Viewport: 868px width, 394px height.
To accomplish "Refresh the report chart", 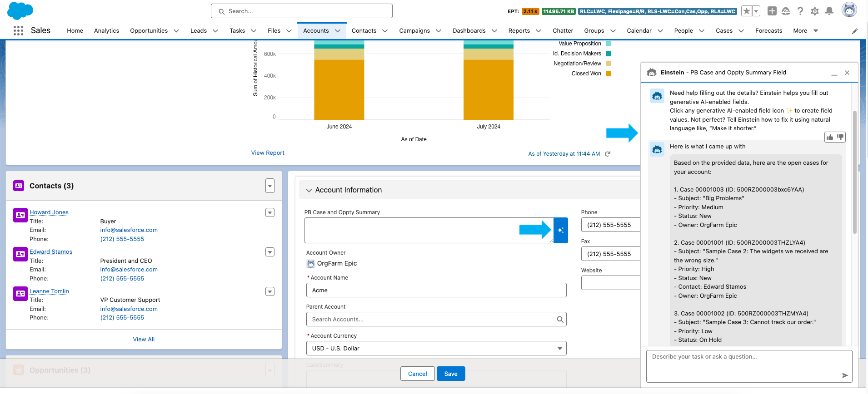I will (x=608, y=154).
